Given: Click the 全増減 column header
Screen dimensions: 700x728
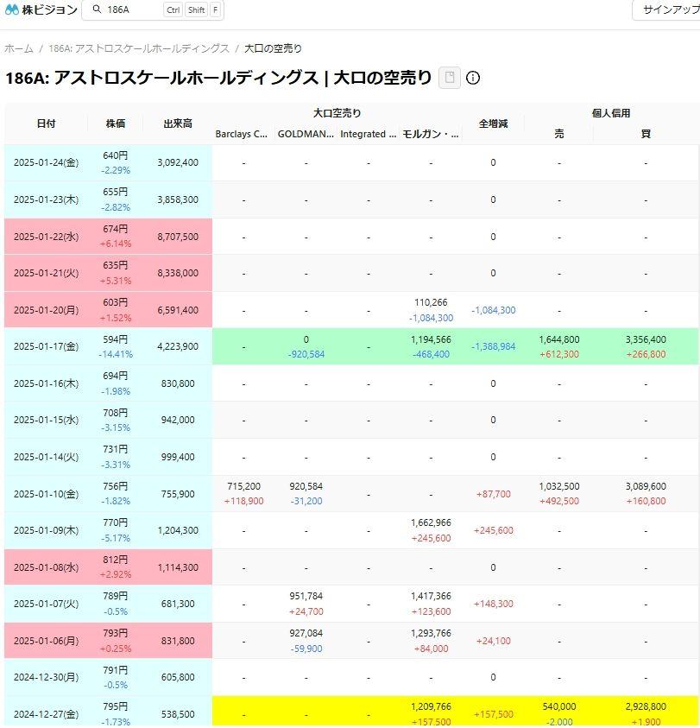Looking at the screenshot, I should [x=493, y=123].
